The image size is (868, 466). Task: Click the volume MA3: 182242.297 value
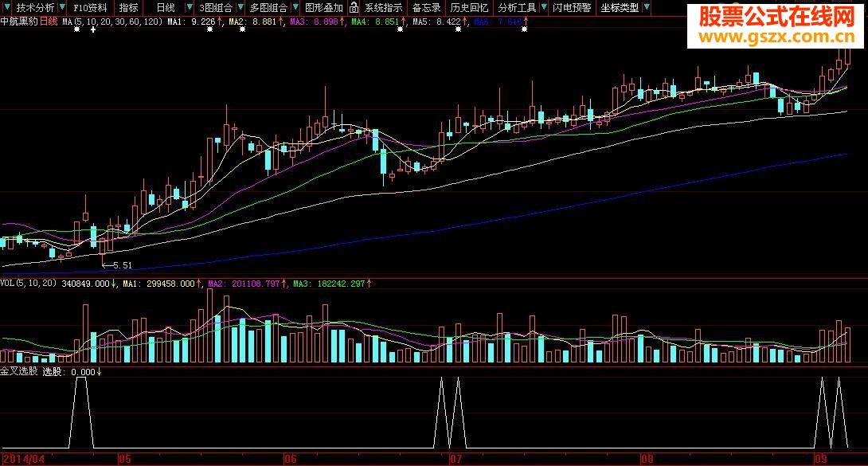[330, 284]
